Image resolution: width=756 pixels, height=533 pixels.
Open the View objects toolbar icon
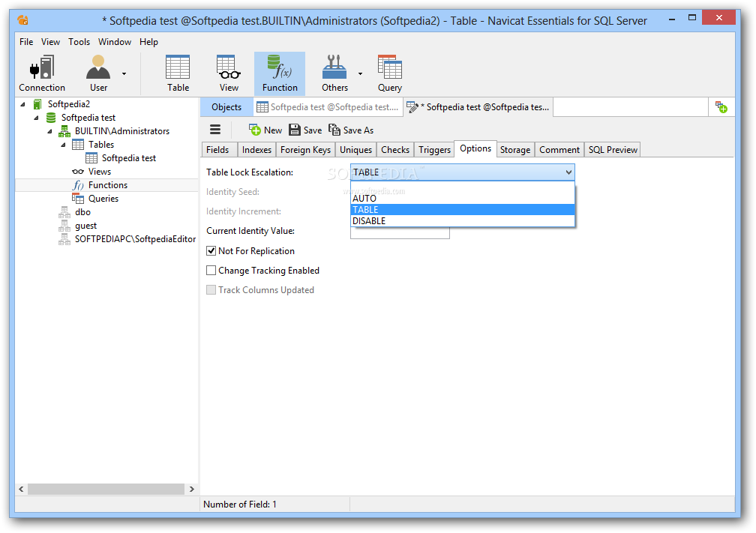tap(229, 73)
